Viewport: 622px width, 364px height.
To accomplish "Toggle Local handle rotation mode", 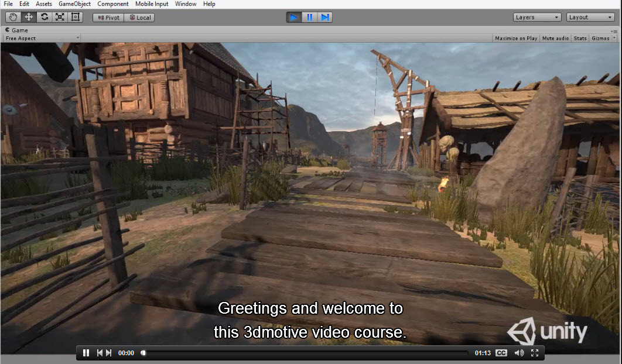I will [x=139, y=18].
